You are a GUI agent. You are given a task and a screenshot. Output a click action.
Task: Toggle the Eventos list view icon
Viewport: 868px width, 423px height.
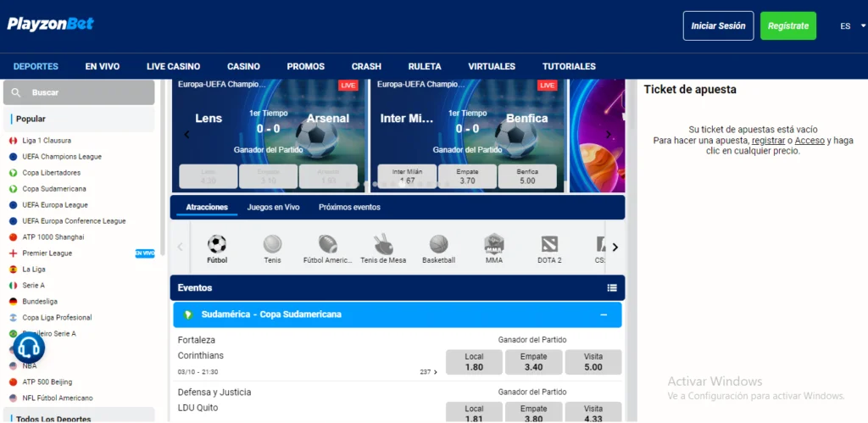coord(612,287)
